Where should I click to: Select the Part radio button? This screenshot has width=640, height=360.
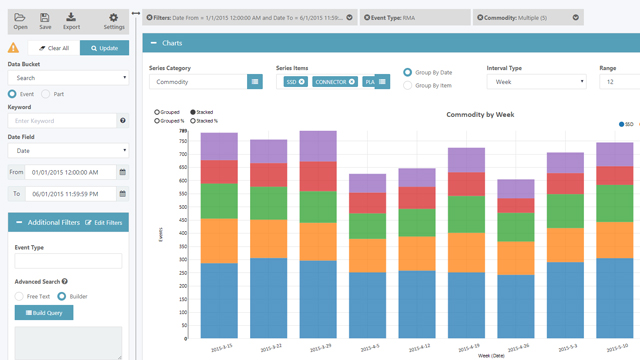tap(45, 94)
